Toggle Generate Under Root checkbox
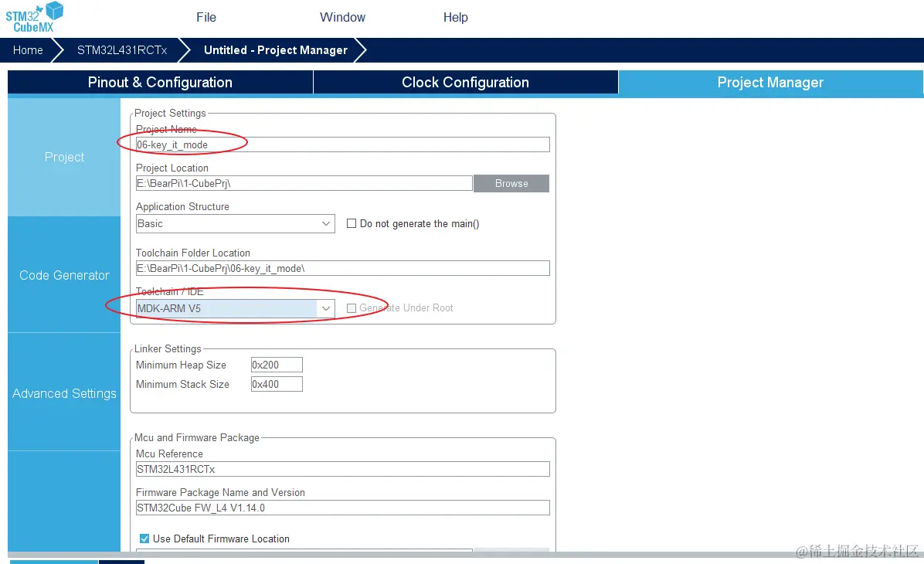Screen dimensions: 924x564 [x=352, y=308]
